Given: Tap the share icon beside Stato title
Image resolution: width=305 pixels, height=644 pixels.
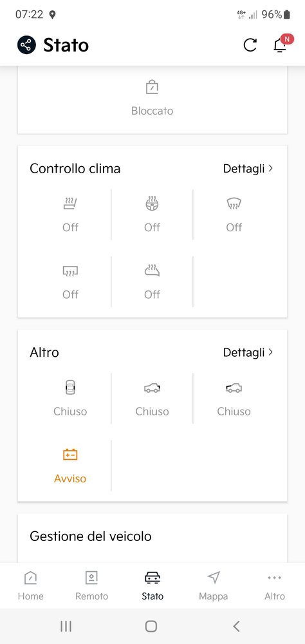Looking at the screenshot, I should click(26, 45).
